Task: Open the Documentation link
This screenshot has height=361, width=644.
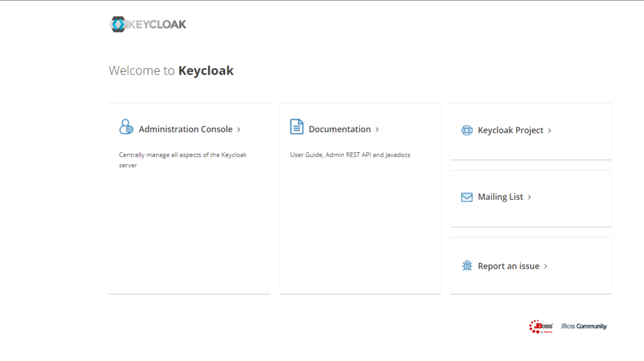Action: click(x=340, y=130)
